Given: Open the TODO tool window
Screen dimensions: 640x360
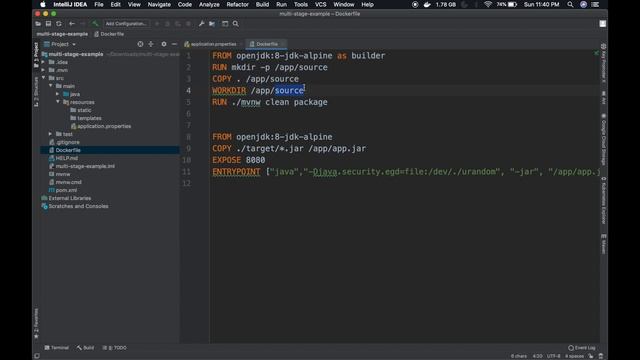Looking at the screenshot, I should click(x=114, y=348).
